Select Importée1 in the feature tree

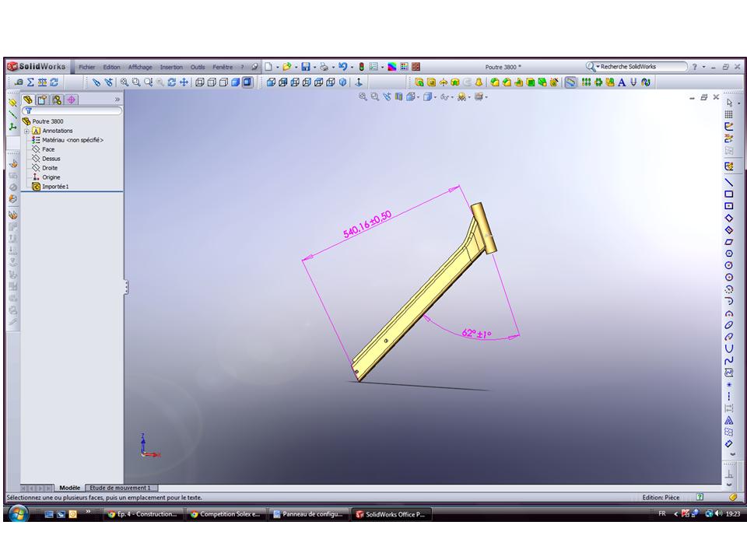tap(54, 187)
